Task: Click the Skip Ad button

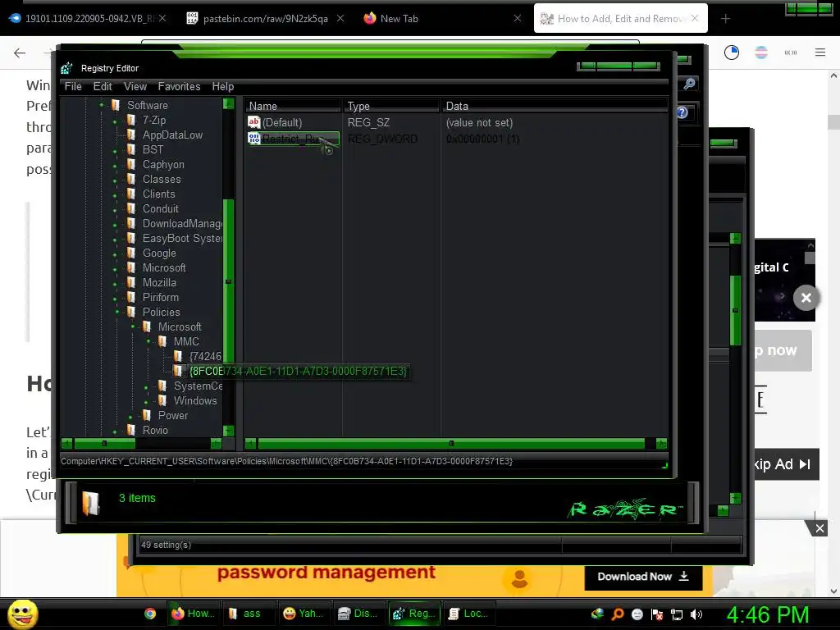Action: (787, 464)
